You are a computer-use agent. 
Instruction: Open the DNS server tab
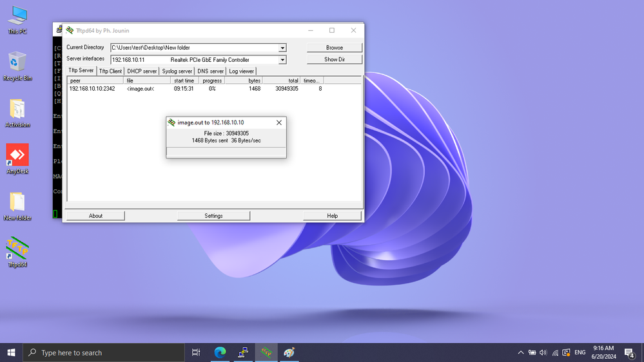point(210,71)
